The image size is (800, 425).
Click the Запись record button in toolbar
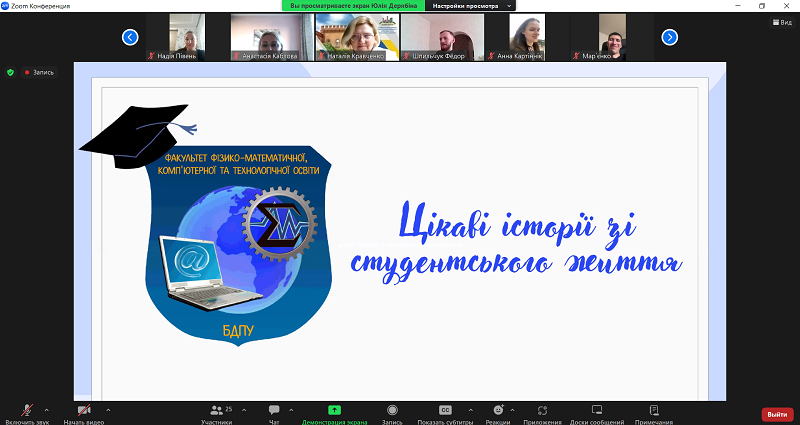coord(392,414)
